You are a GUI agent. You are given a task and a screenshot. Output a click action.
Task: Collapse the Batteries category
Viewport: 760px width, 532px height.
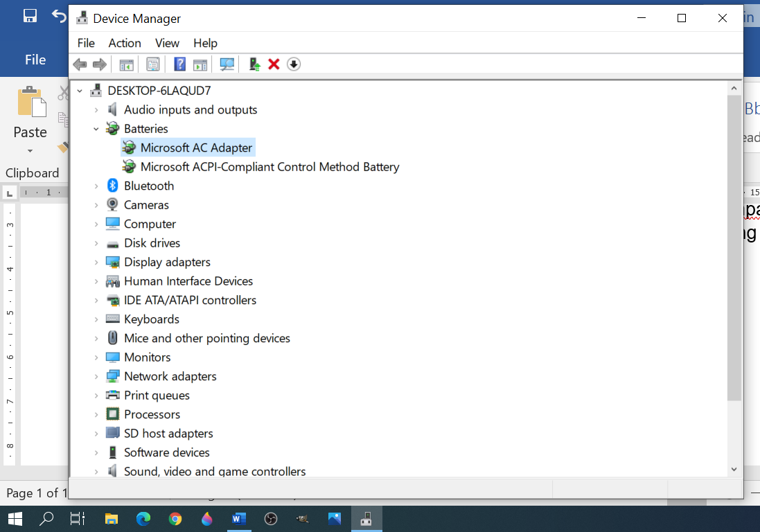[96, 129]
